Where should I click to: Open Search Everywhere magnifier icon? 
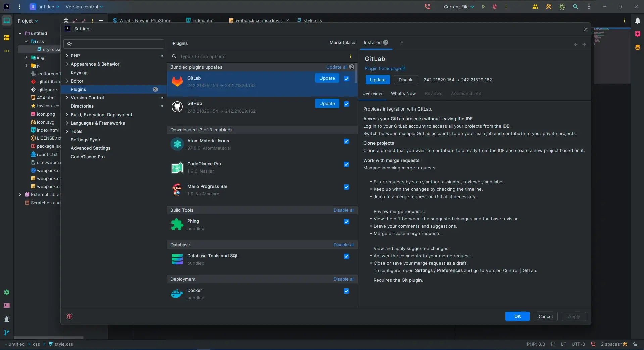[x=575, y=7]
